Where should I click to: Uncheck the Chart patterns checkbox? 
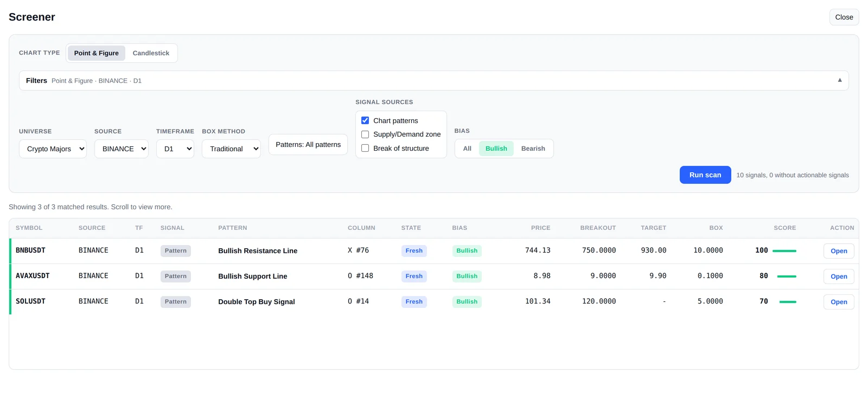(365, 120)
